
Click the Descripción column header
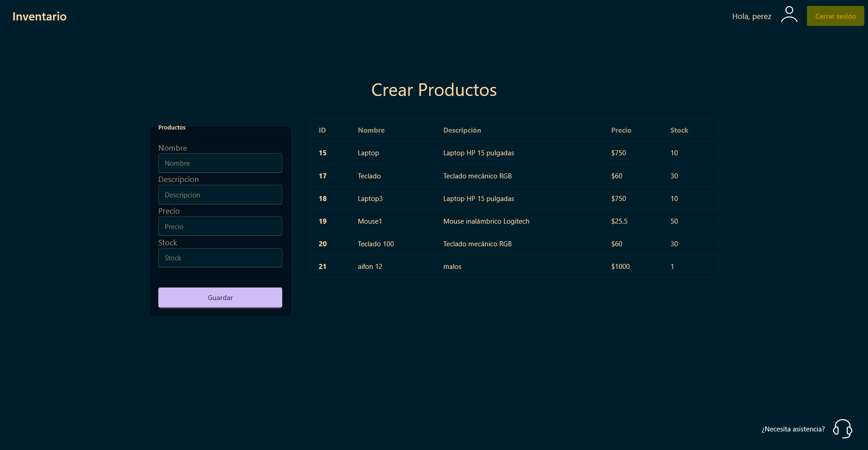[462, 130]
